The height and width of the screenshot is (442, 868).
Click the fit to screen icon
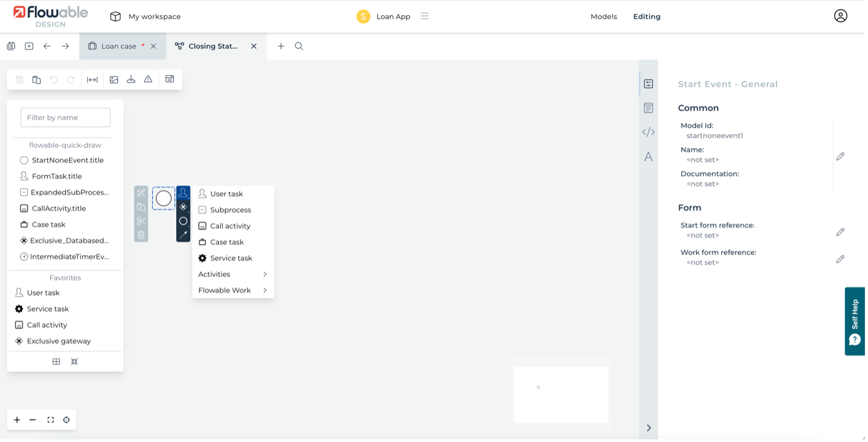pos(51,420)
